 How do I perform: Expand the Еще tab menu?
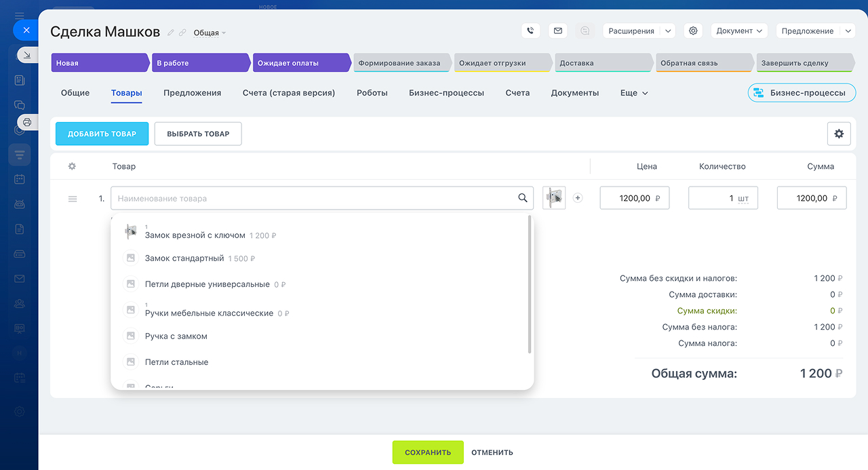tap(634, 93)
